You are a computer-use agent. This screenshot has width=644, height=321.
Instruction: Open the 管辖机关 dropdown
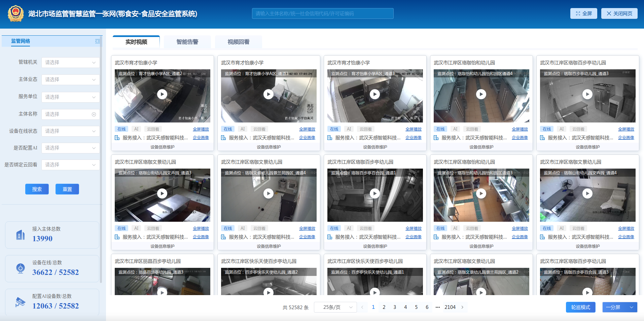[71, 63]
